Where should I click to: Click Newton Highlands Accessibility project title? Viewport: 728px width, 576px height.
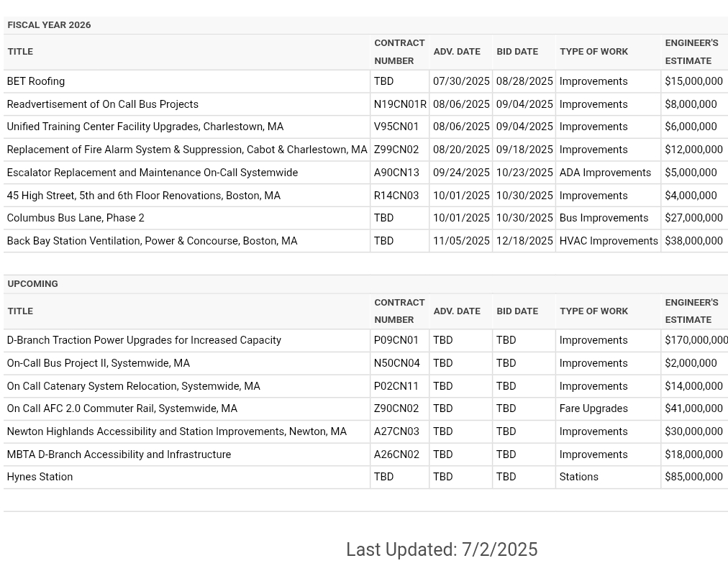pos(177,431)
